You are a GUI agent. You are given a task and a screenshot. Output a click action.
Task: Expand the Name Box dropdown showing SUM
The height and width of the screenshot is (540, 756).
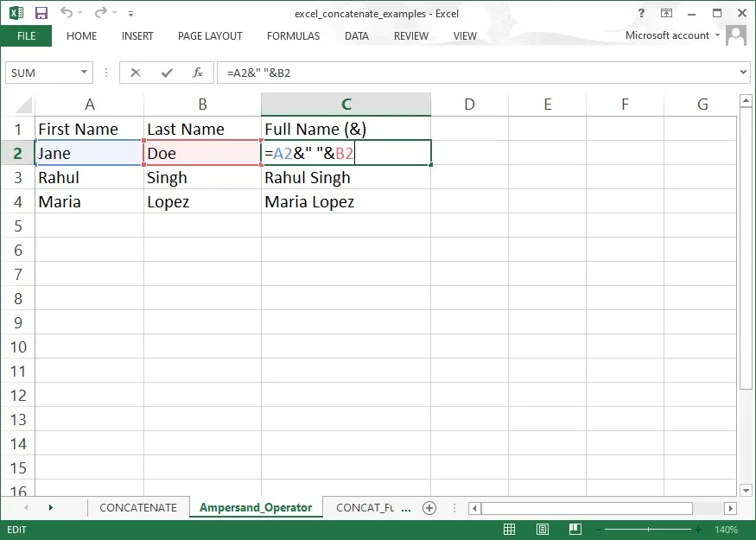[x=84, y=73]
